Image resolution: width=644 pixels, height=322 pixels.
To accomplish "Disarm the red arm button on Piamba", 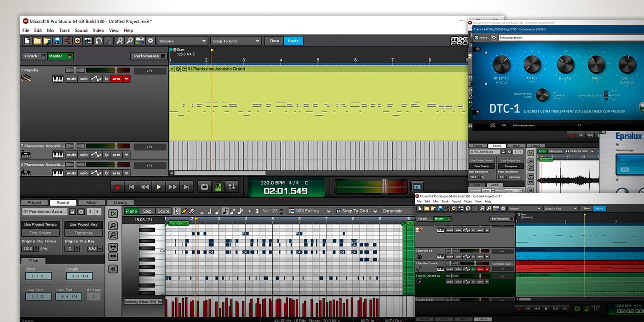I will [116, 79].
